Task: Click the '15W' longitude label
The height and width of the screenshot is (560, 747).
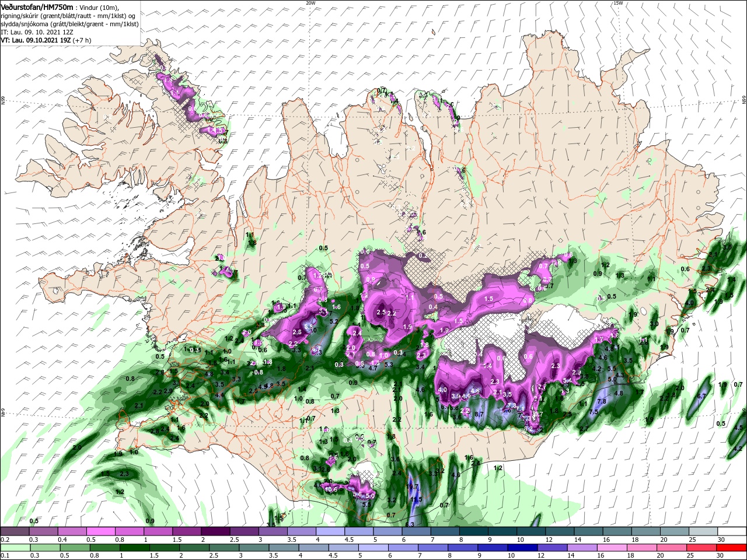Action: [618, 3]
